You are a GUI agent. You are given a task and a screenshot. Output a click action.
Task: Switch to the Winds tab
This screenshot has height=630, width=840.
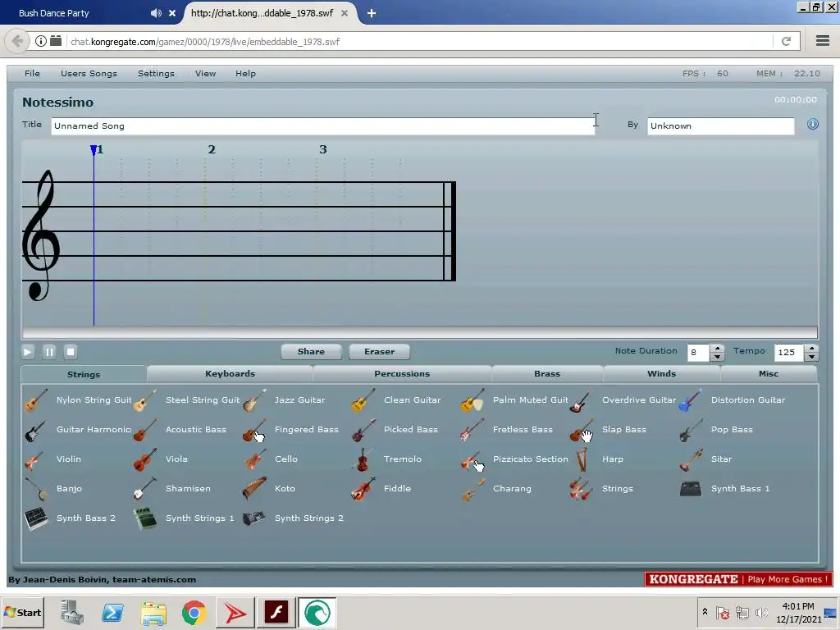pos(662,374)
